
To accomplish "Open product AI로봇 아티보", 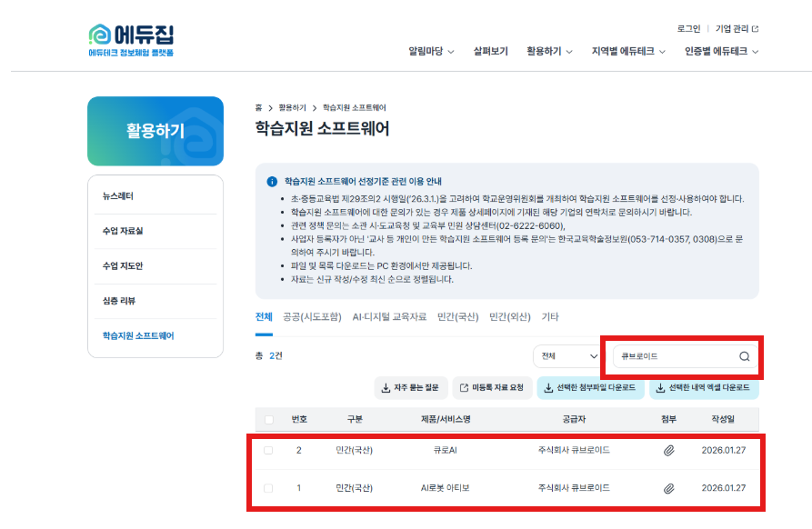I will tap(445, 488).
